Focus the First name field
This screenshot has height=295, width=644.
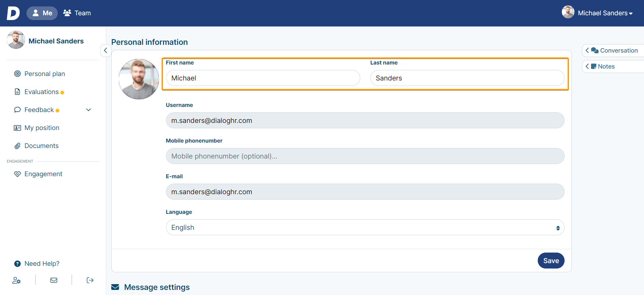tap(263, 78)
